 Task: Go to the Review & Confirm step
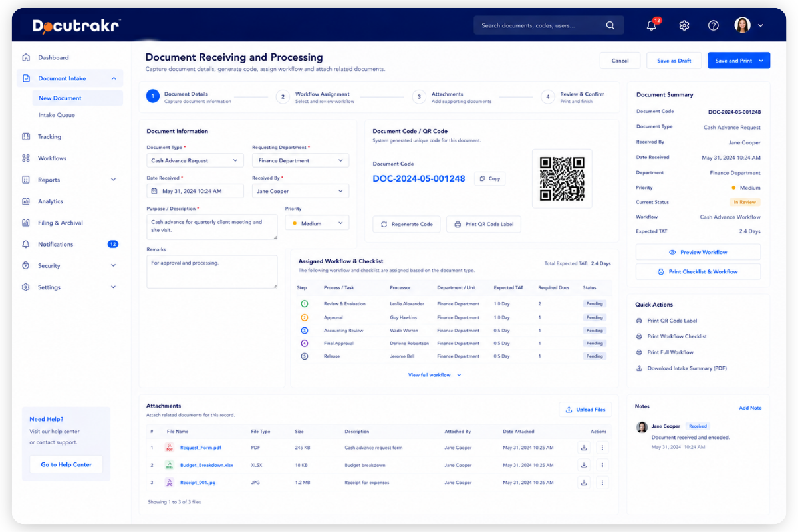point(573,97)
